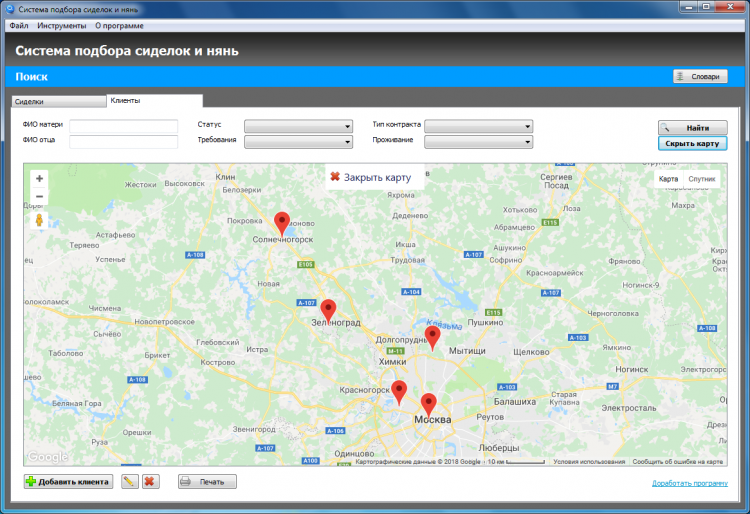Click the map pin near Красногорск
The height and width of the screenshot is (514, 750).
399,393
